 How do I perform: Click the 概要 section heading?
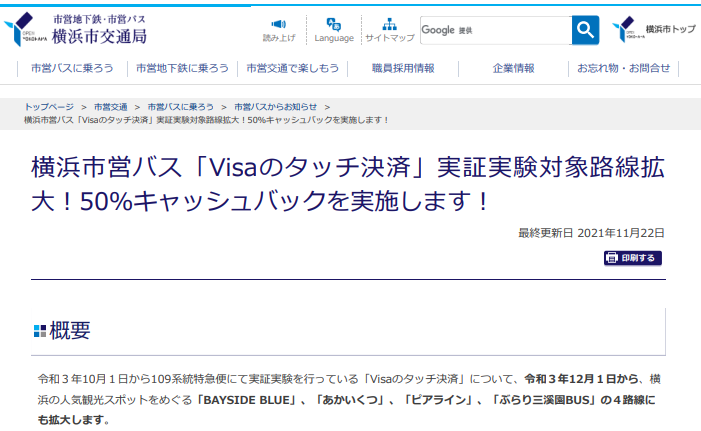70,331
